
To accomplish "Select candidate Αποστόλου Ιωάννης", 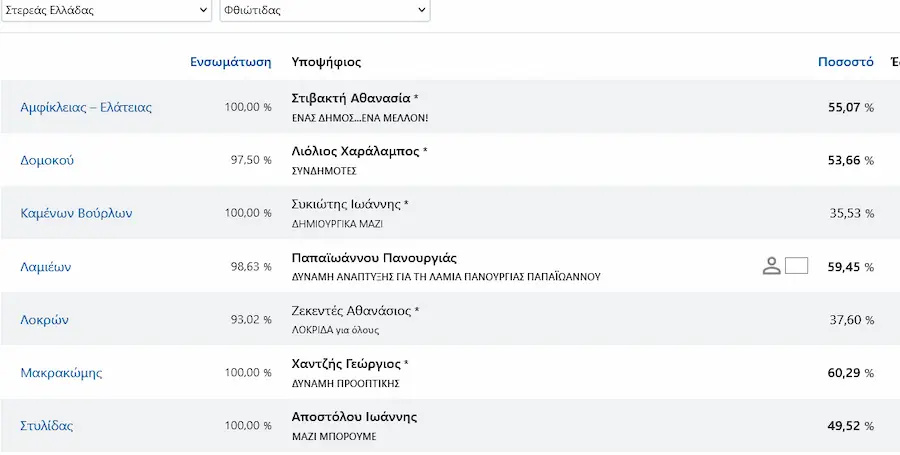I will tap(354, 417).
